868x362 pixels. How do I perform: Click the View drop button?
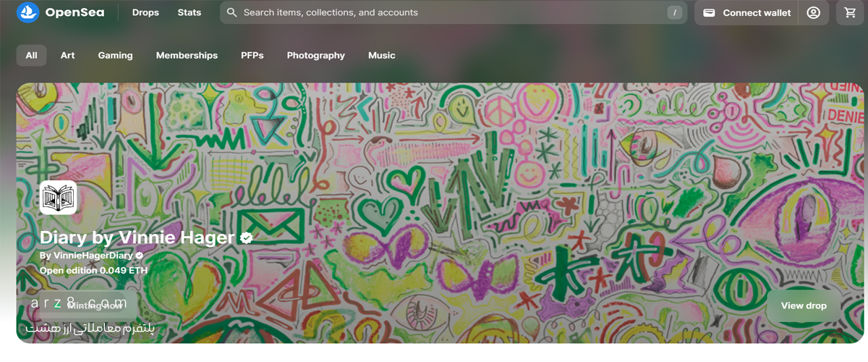pos(804,306)
